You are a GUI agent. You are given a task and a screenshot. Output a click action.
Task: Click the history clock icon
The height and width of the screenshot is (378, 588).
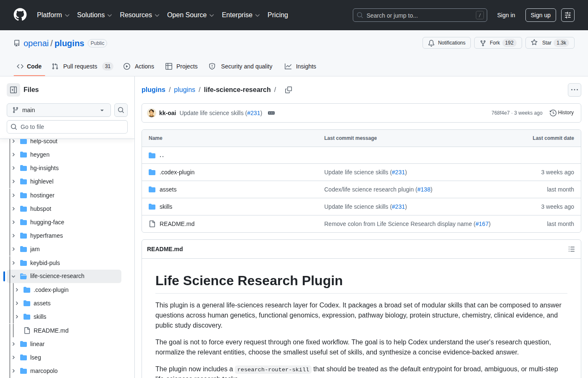553,113
